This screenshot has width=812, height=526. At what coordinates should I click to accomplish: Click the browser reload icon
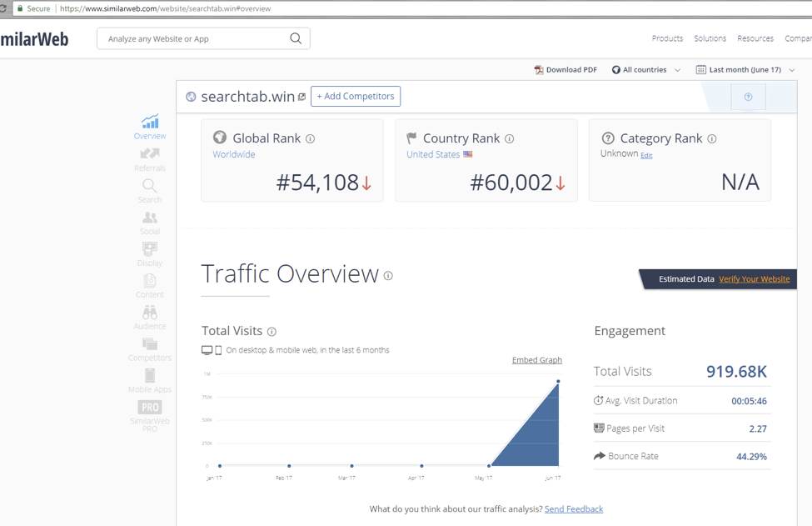(x=3, y=8)
